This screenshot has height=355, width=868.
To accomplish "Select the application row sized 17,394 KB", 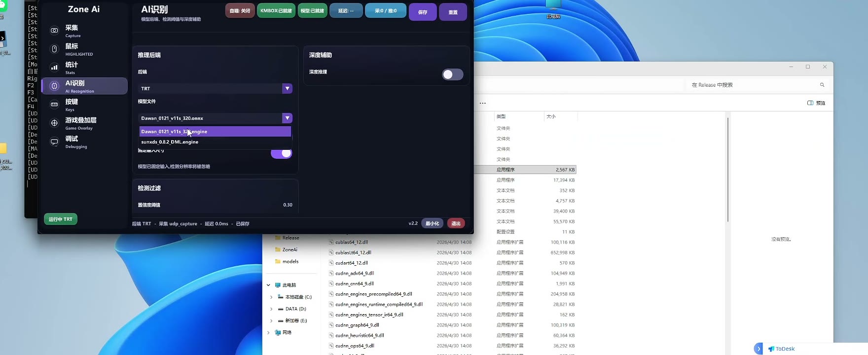I will 525,180.
